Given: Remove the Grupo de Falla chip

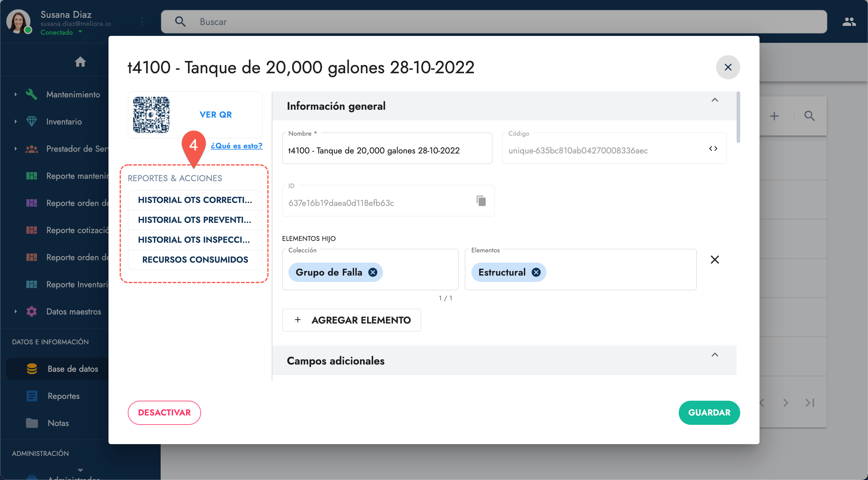Looking at the screenshot, I should point(373,272).
